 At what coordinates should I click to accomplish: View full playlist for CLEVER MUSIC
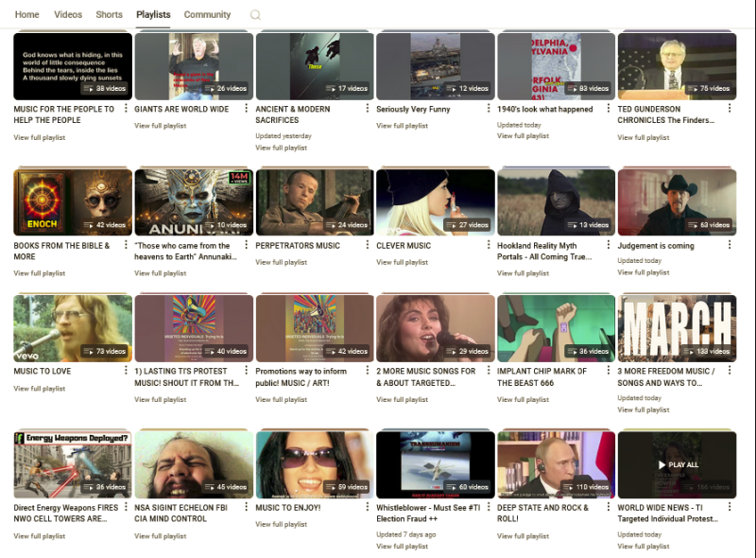tap(403, 262)
